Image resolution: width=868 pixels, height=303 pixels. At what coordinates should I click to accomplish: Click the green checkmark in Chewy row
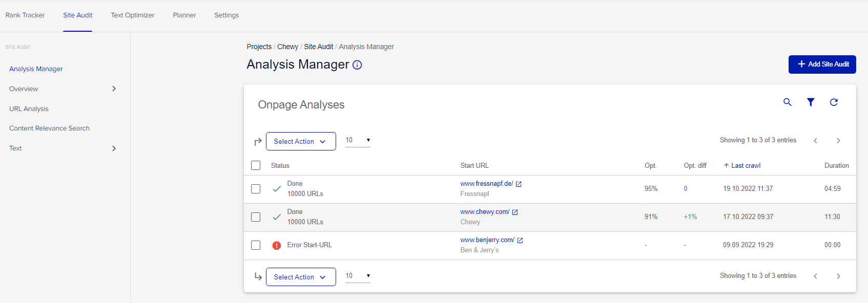[277, 217]
